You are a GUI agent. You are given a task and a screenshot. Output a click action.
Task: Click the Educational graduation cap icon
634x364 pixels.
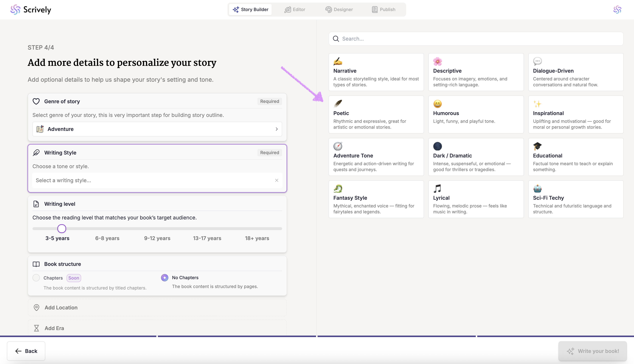(x=537, y=146)
